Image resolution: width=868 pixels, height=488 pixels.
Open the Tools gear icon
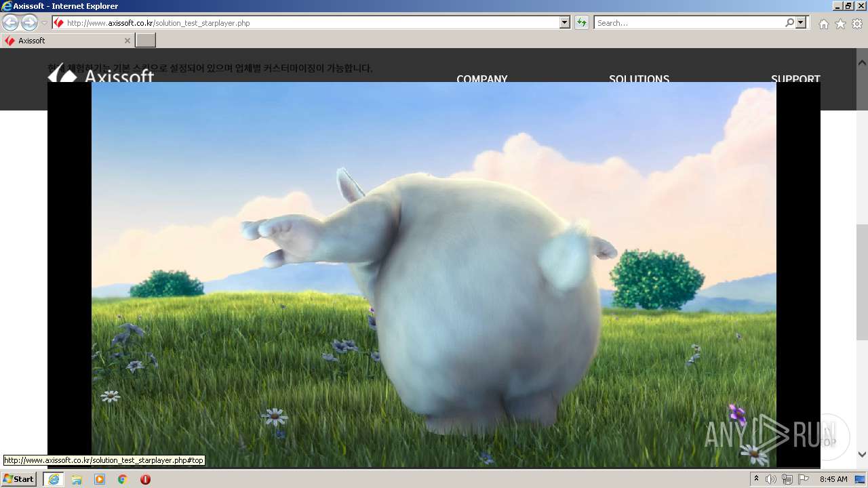click(x=857, y=24)
